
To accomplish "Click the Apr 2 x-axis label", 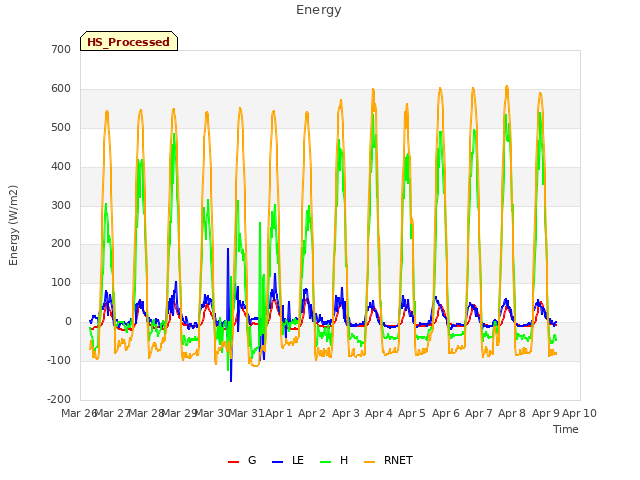I will tap(312, 413).
